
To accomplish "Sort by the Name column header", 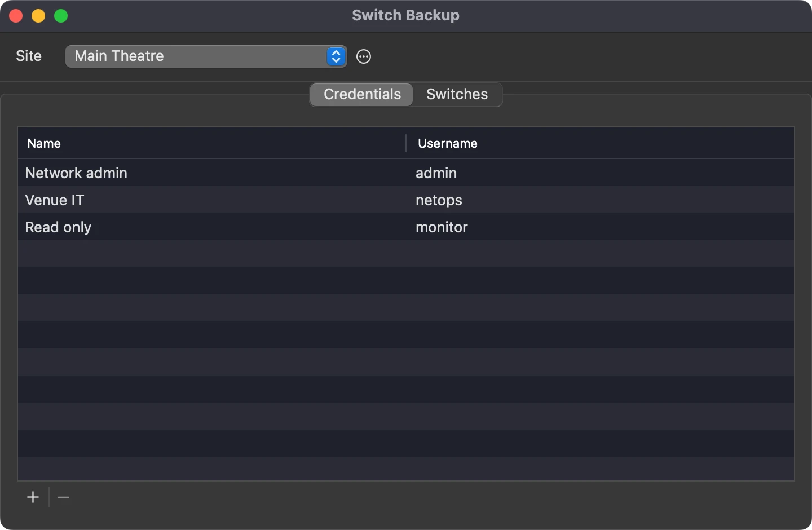I will pos(211,143).
